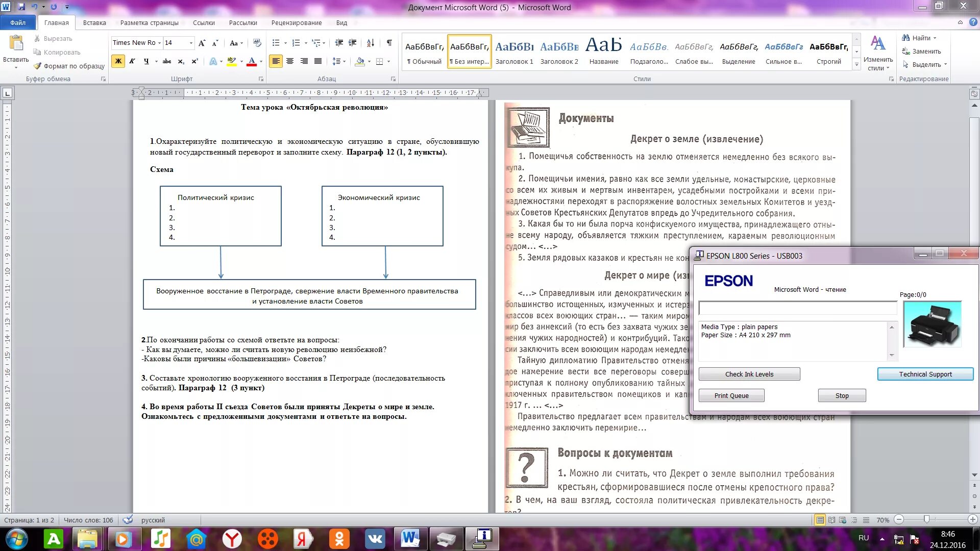Click Заменить in editing group
Image resolution: width=980 pixels, height=551 pixels.
[921, 52]
